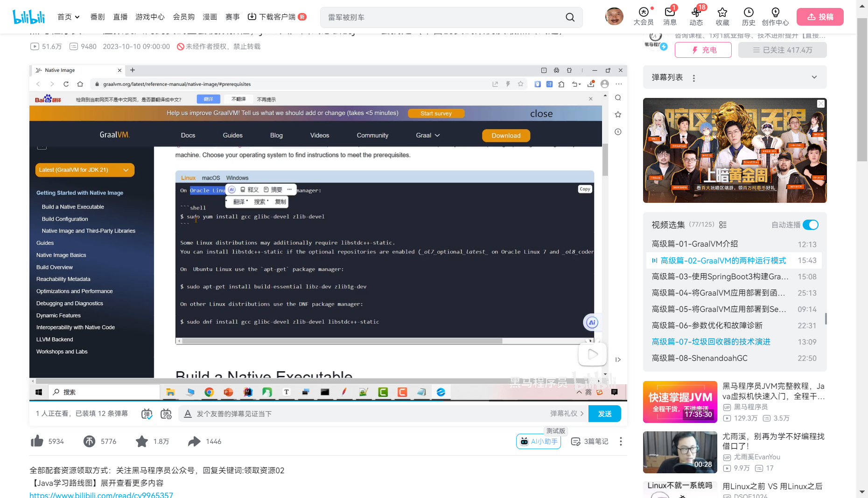Viewport: 868px width, 498px height.
Task: Toggle the 自动连播 autoplay switch
Action: tap(811, 224)
